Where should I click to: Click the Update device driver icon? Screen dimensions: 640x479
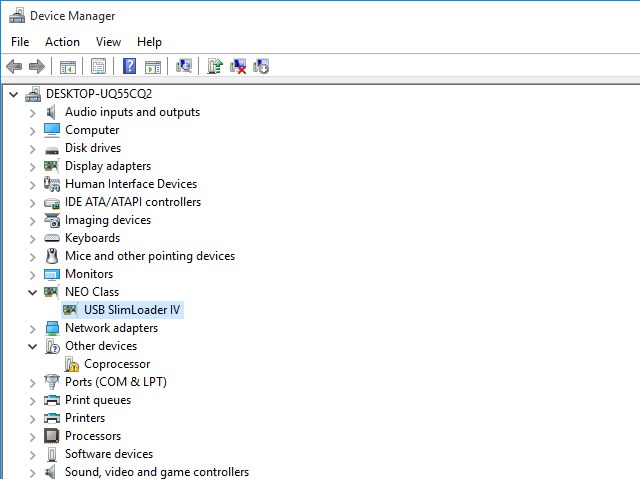(214, 66)
